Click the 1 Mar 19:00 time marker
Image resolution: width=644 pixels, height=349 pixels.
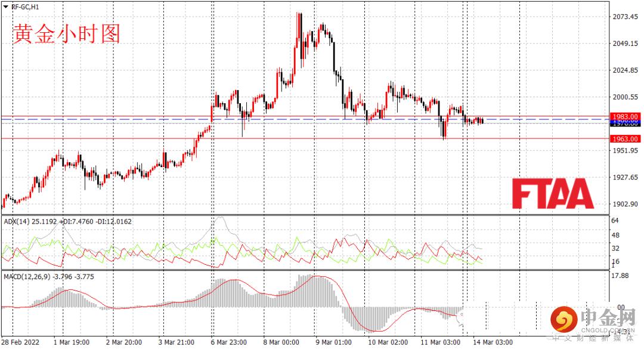[72, 342]
